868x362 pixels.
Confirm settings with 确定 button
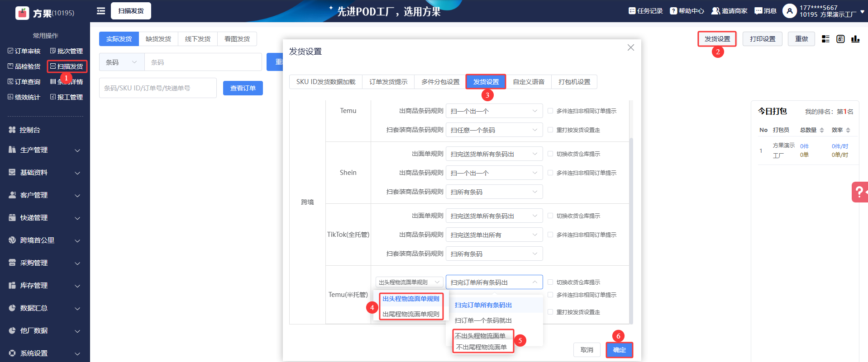[x=619, y=350]
